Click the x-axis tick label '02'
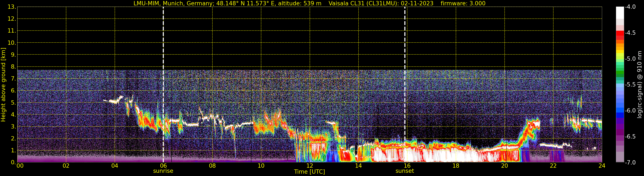The width and height of the screenshot is (644, 176). click(x=66, y=166)
